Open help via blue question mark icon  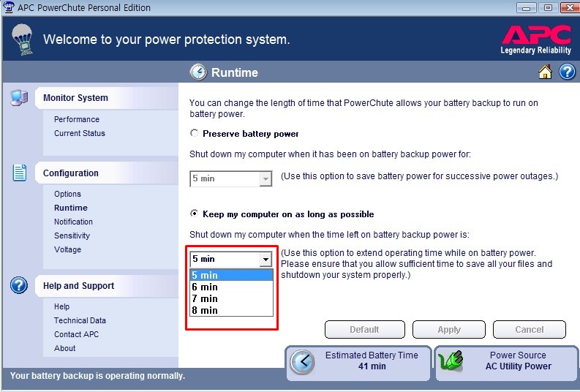pyautogui.click(x=567, y=72)
